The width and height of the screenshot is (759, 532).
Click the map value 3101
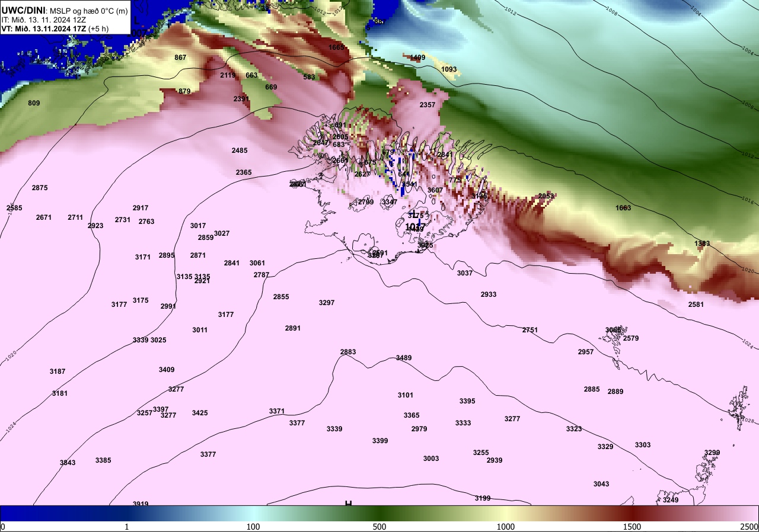pyautogui.click(x=406, y=395)
